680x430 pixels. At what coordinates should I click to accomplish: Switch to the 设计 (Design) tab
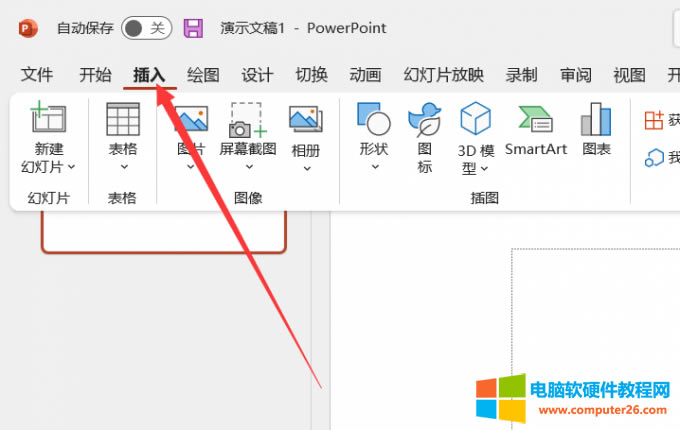(257, 75)
